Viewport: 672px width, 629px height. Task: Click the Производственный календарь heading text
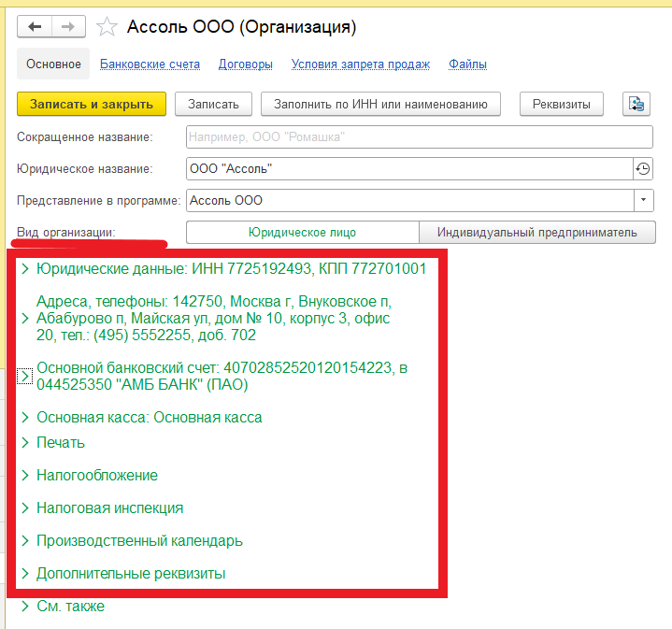tap(139, 541)
